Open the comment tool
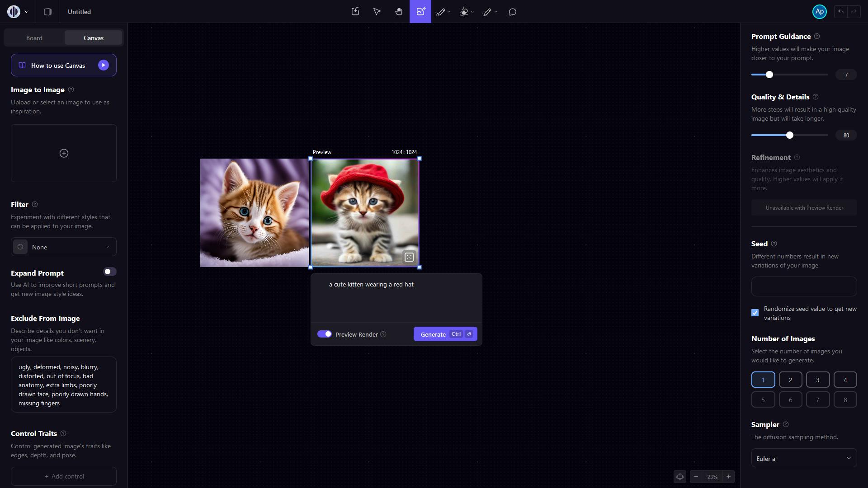 [513, 12]
